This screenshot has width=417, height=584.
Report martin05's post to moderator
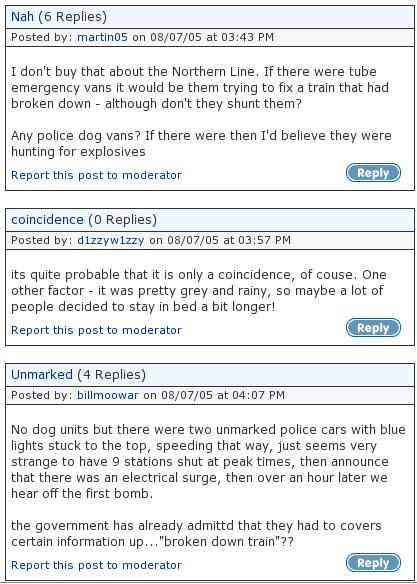96,175
